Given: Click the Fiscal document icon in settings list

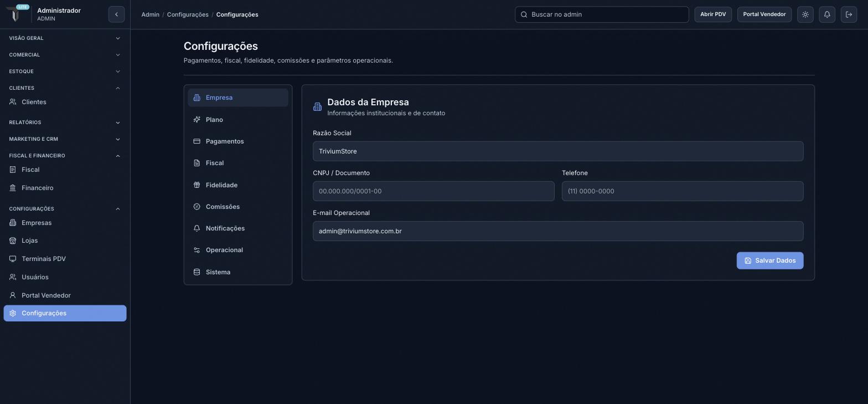Looking at the screenshot, I should point(197,163).
